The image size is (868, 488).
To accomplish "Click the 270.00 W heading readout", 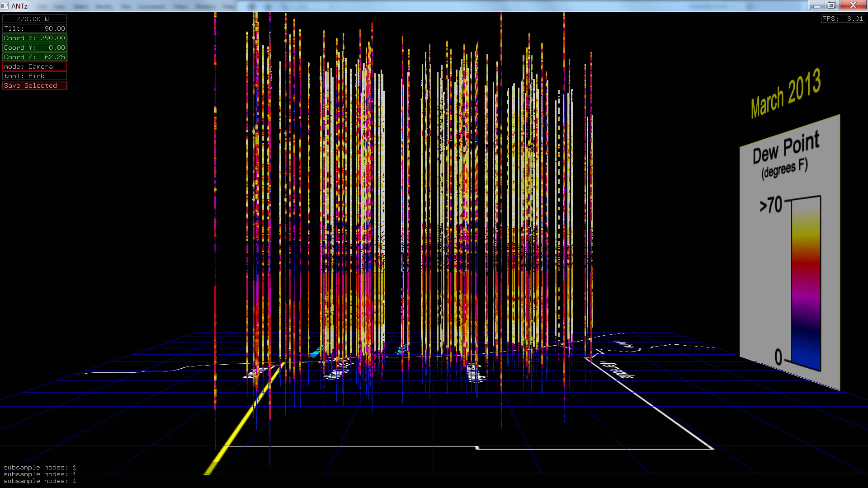I will pos(34,19).
